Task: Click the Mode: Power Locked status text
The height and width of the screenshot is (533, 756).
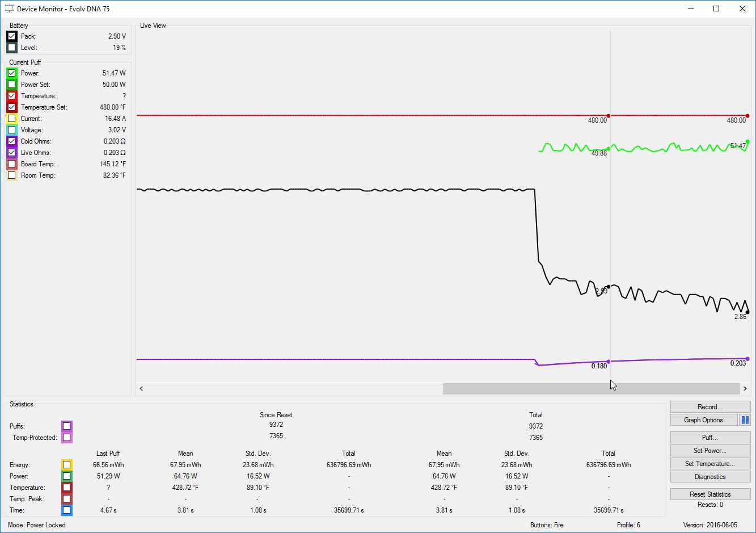Action: tap(37, 525)
